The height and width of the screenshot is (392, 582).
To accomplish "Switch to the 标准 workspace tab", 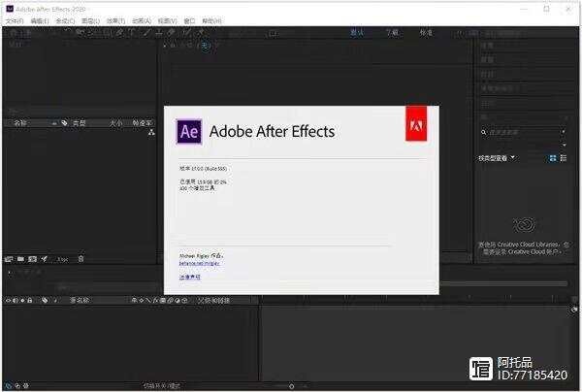I will tap(426, 33).
